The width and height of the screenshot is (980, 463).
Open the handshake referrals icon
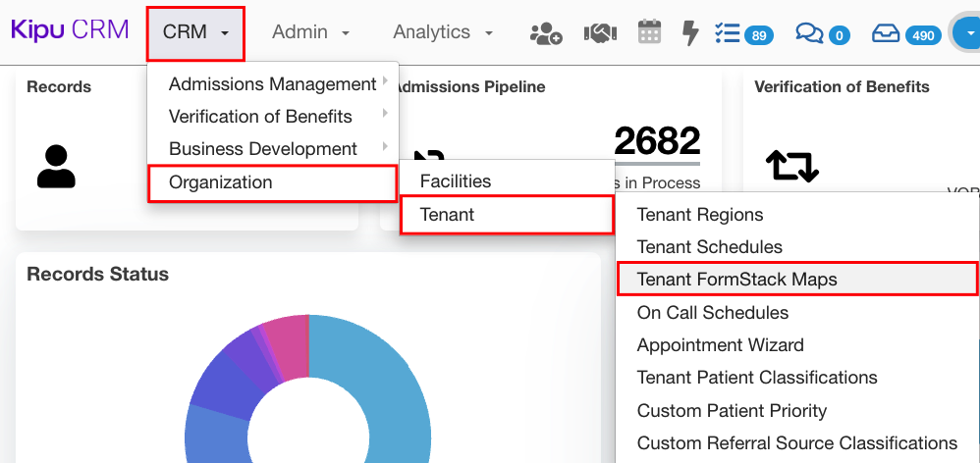[x=599, y=33]
